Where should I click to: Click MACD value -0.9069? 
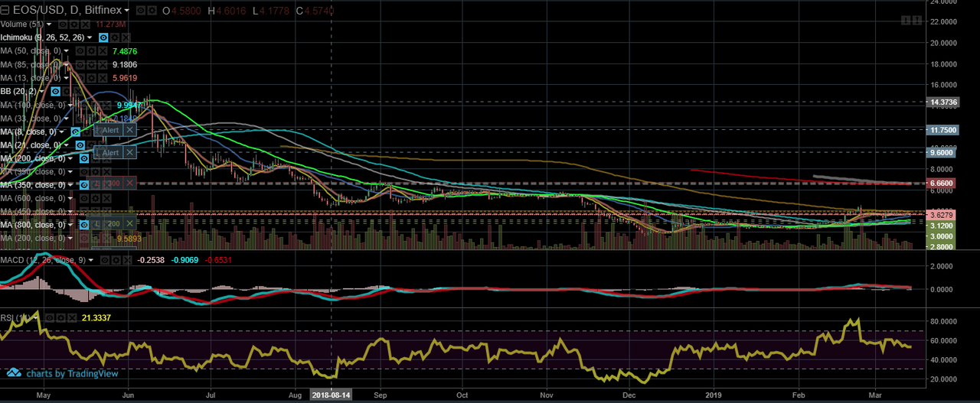pyautogui.click(x=185, y=260)
